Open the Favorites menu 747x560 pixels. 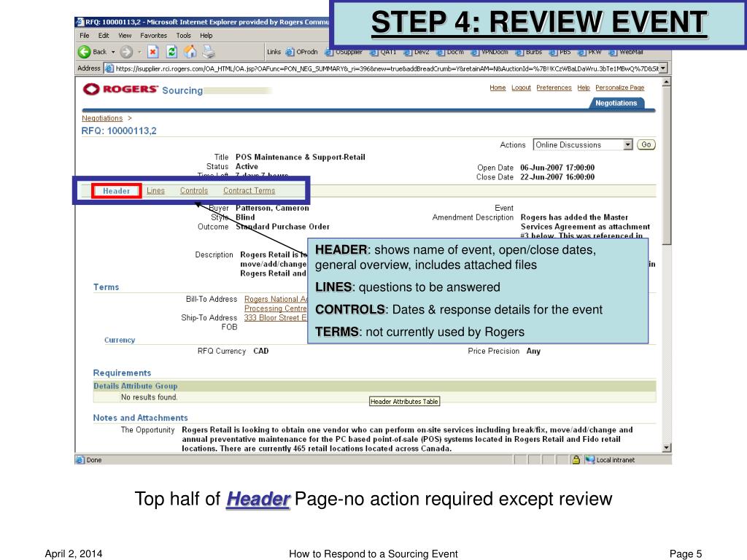point(153,35)
